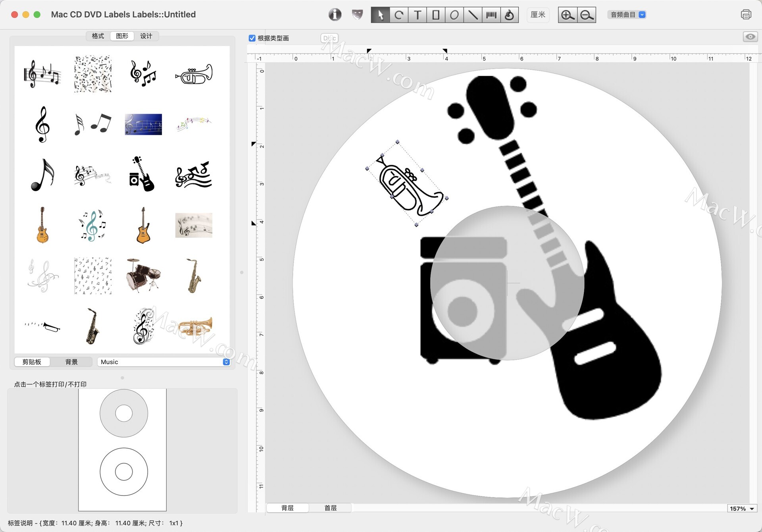Select the Text tool

[418, 15]
